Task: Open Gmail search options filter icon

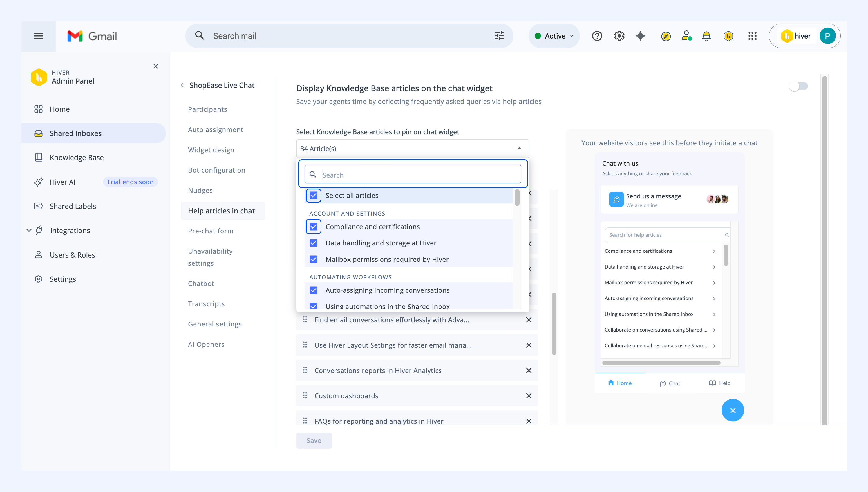Action: point(499,36)
